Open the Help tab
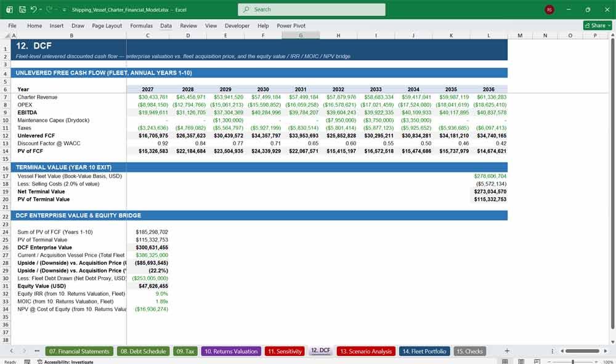This screenshot has height=364, width=616. tap(263, 25)
